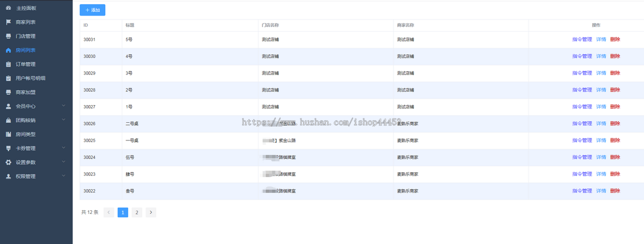Go to page 2 of pagination
The width and height of the screenshot is (644, 244).
coord(137,212)
